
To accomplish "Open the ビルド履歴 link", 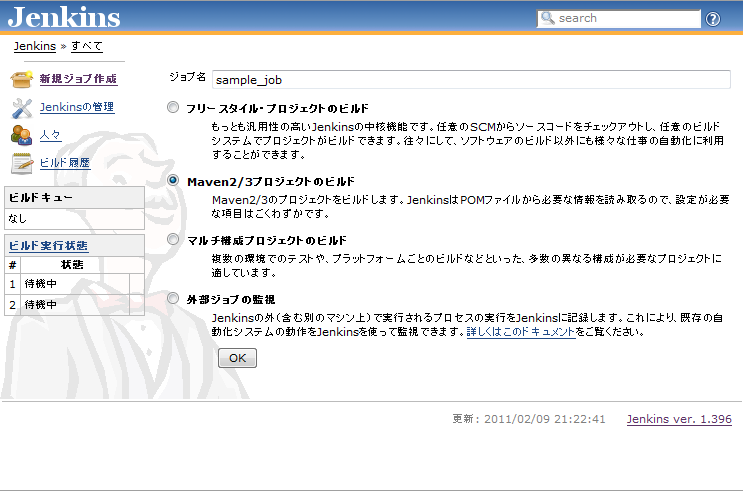I will click(x=64, y=163).
